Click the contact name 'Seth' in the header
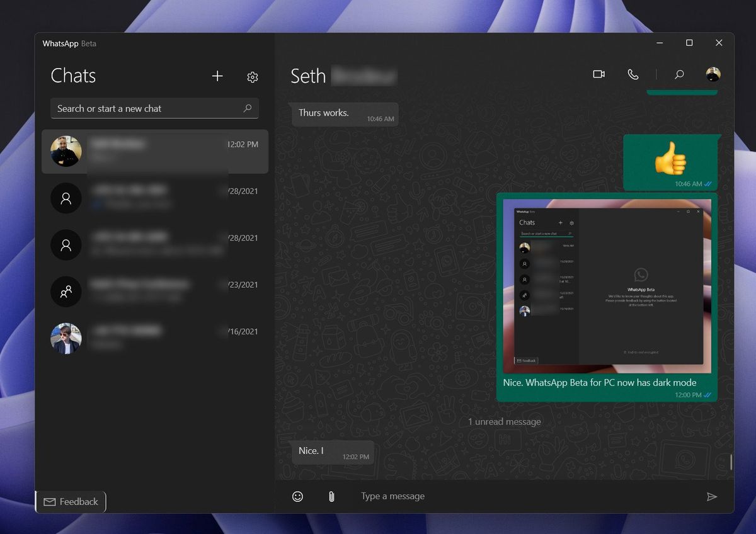756x534 pixels. [x=308, y=76]
